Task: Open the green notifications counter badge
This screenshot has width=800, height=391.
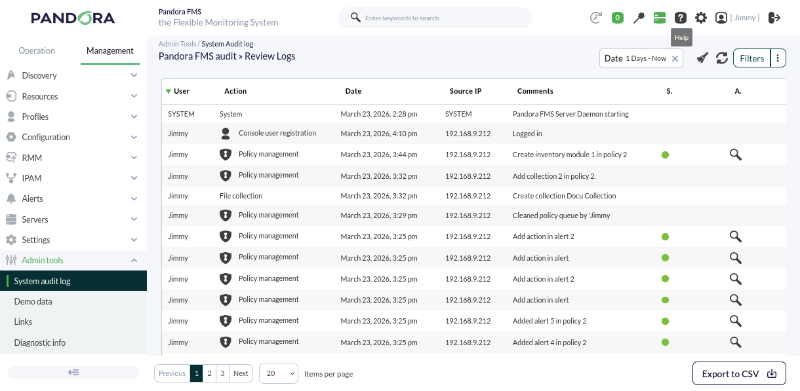Action: (617, 18)
